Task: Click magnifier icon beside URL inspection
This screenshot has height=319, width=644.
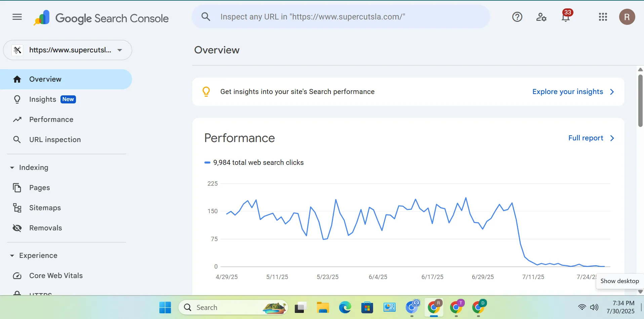Action: coord(17,139)
